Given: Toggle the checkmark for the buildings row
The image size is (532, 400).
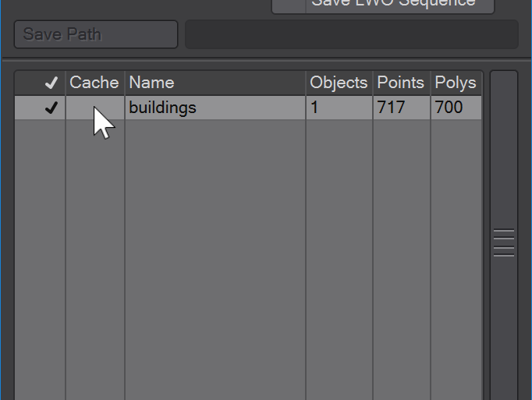Looking at the screenshot, I should (x=51, y=108).
